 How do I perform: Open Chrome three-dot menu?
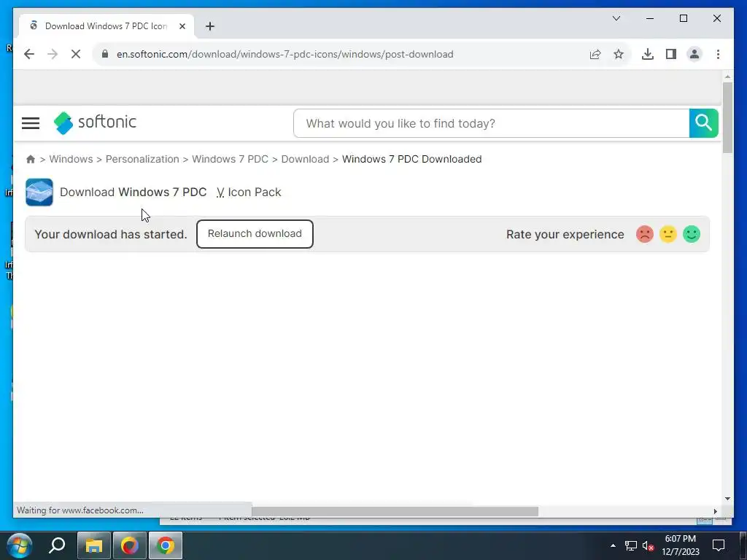click(x=718, y=54)
